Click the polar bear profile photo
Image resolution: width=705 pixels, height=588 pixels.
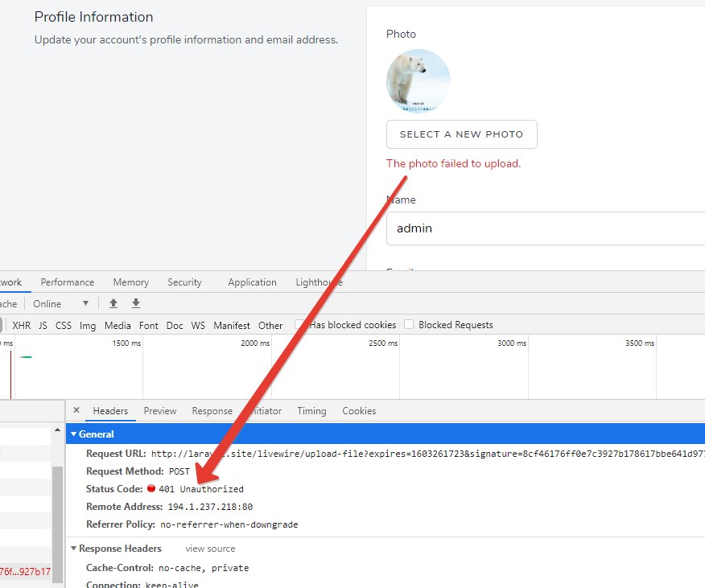[418, 81]
